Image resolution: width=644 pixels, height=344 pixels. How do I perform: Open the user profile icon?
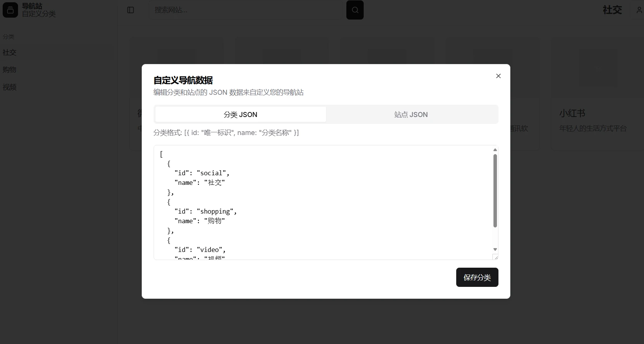point(639,10)
